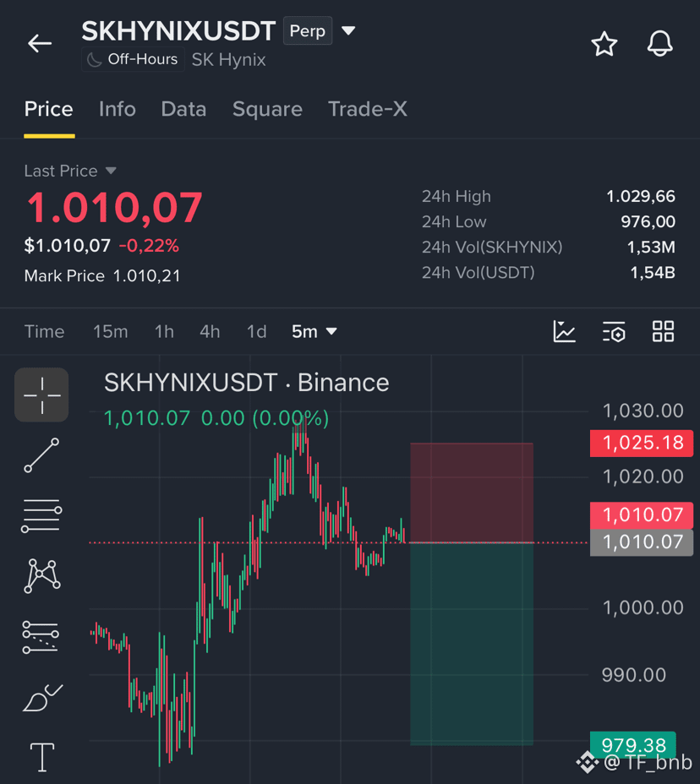
Task: Select the trend line drawing tool
Action: point(41,455)
